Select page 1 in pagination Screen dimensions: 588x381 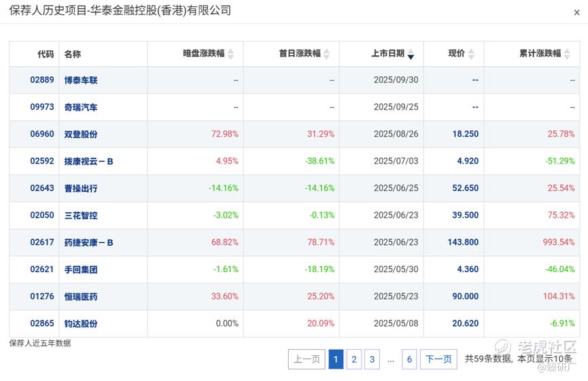[336, 359]
